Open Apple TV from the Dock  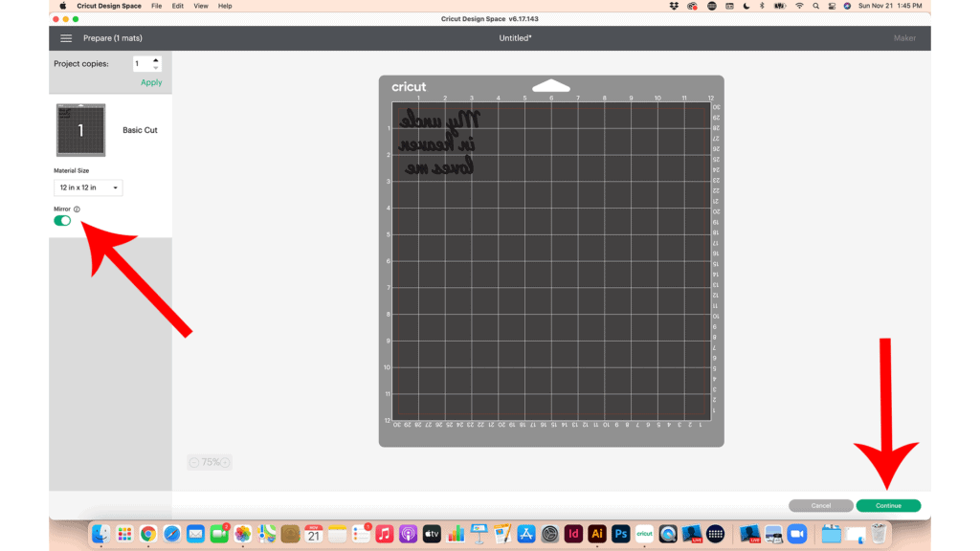tap(432, 534)
